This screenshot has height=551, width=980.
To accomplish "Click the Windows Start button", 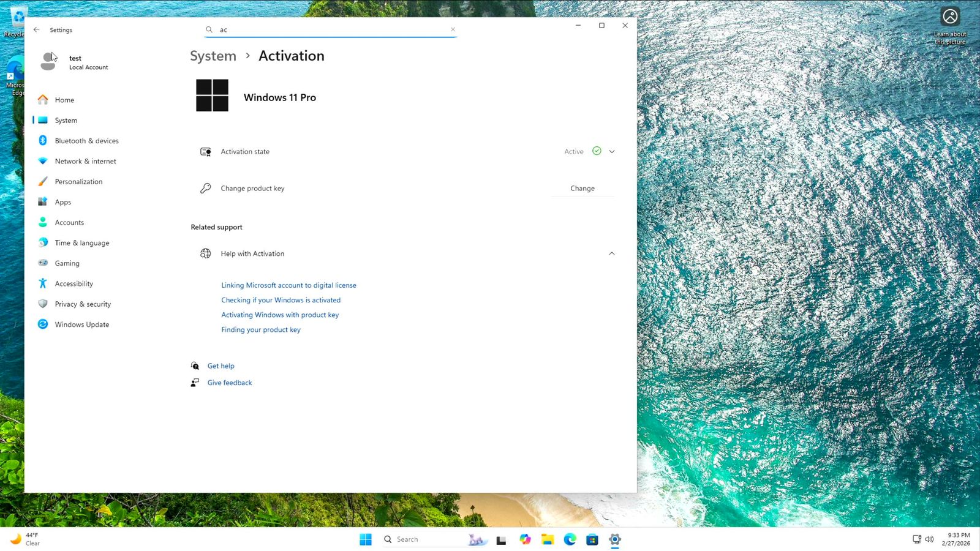I will pos(366,539).
